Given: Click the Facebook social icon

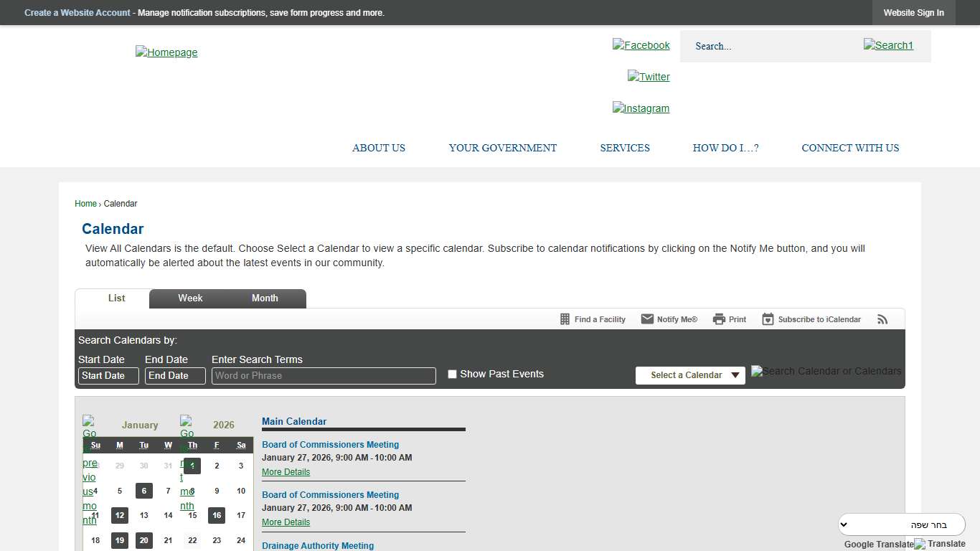Looking at the screenshot, I should [641, 45].
